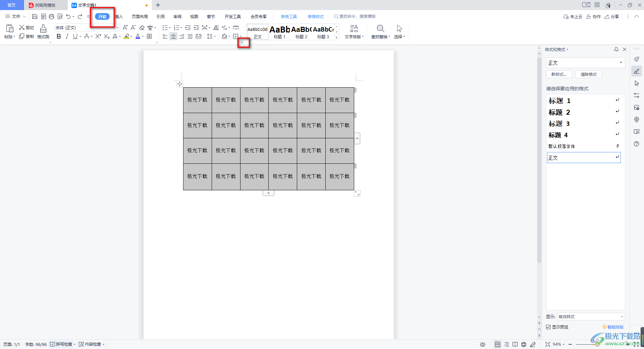Toggle Underline formatting
The image size is (644, 349).
pos(75,36)
